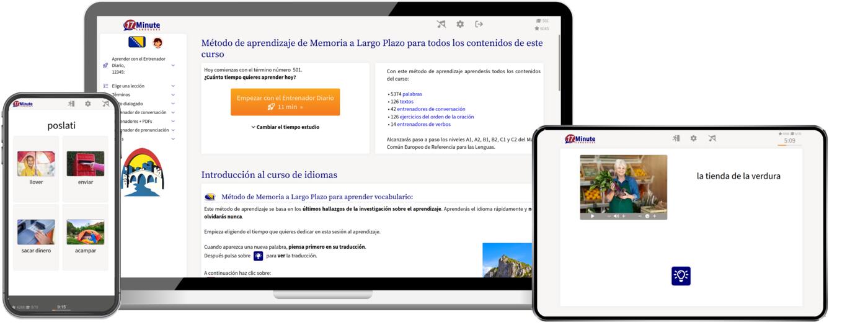
Task: Expand the Entrenadores + PDFs menu
Action: 173,121
